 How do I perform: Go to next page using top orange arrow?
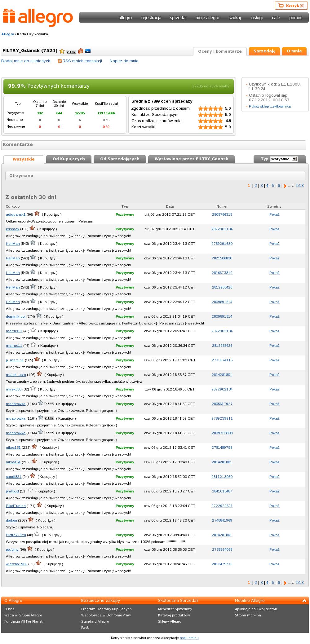point(285,186)
